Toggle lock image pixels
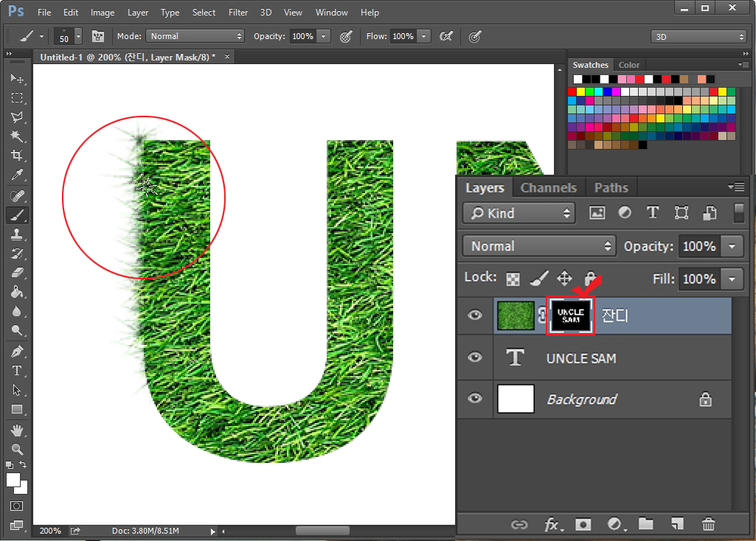Image resolution: width=756 pixels, height=541 pixels. pyautogui.click(x=539, y=278)
